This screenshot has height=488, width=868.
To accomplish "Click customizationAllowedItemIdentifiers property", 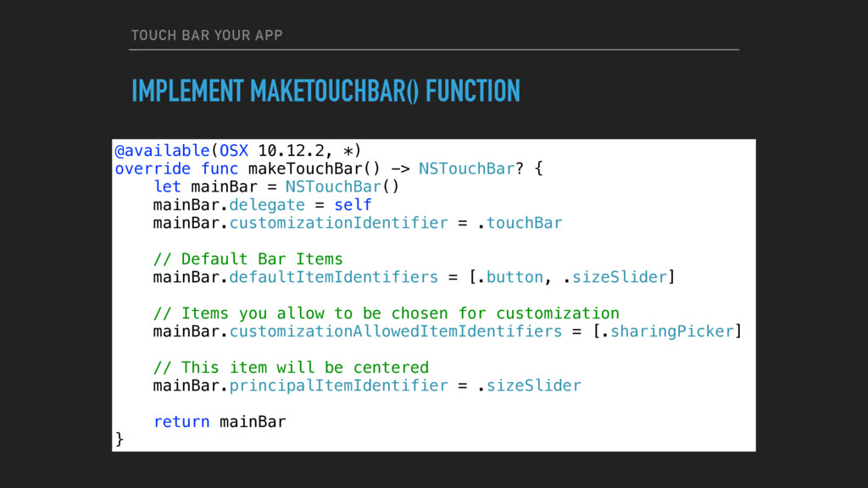I will pyautogui.click(x=396, y=331).
